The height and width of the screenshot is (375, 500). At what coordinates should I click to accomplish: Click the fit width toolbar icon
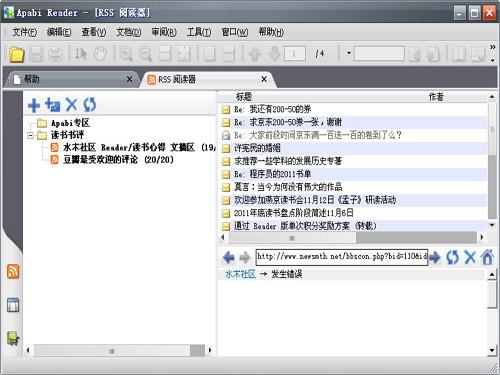pyautogui.click(x=165, y=54)
